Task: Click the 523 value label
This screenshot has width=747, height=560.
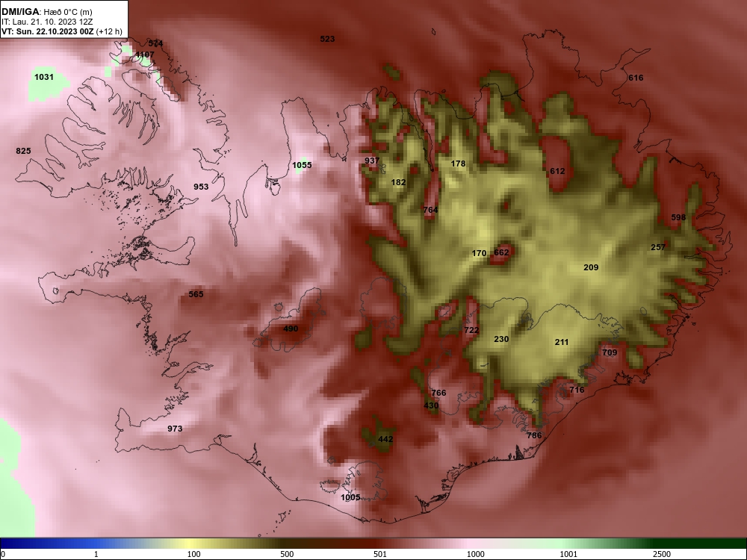Action: [x=327, y=39]
